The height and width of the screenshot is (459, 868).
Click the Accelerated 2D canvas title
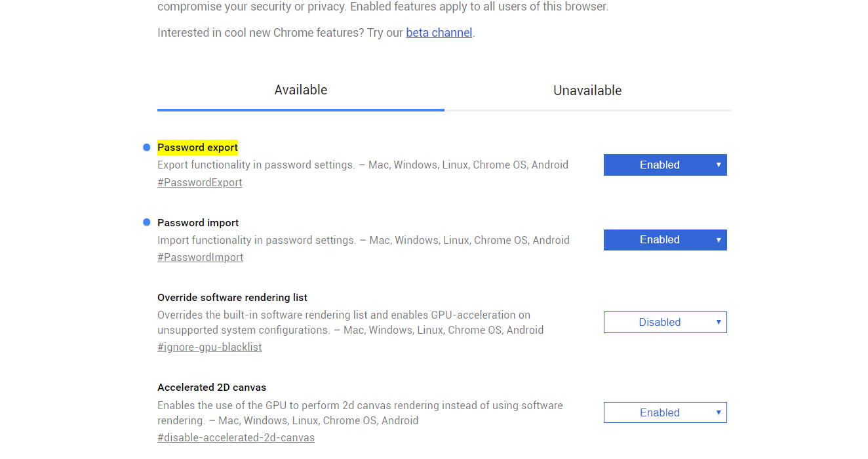click(212, 388)
